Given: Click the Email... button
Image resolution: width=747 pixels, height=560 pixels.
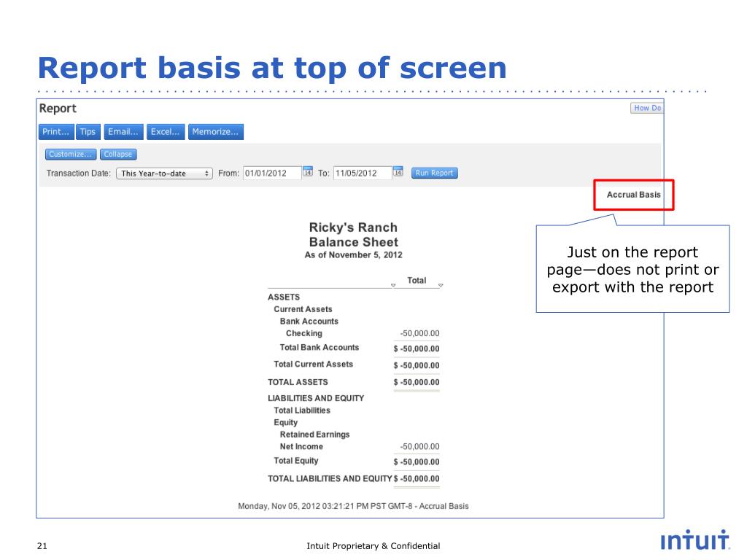Looking at the screenshot, I should (x=123, y=132).
